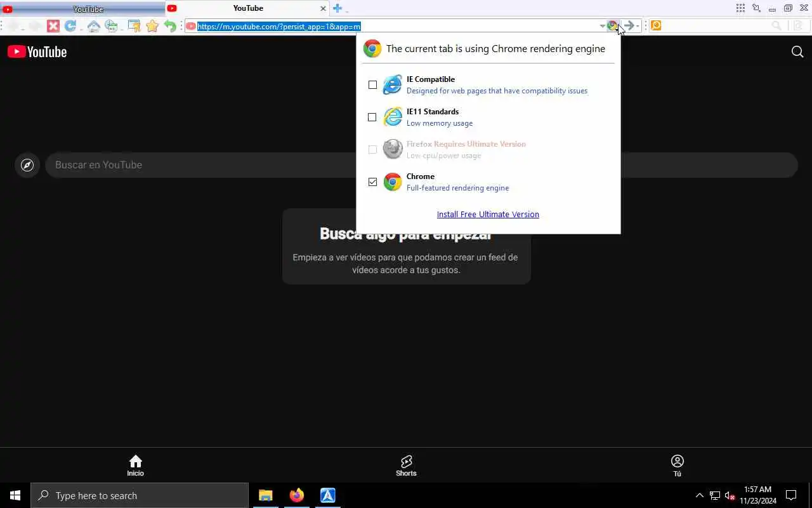Click the green Go arrow button
812x508 pixels.
[629, 26]
